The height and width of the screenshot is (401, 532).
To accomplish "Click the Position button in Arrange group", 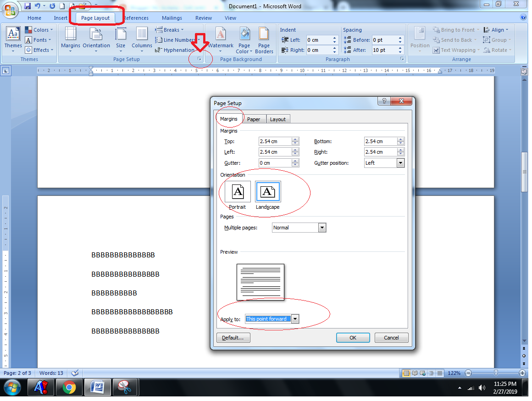I will [x=420, y=40].
